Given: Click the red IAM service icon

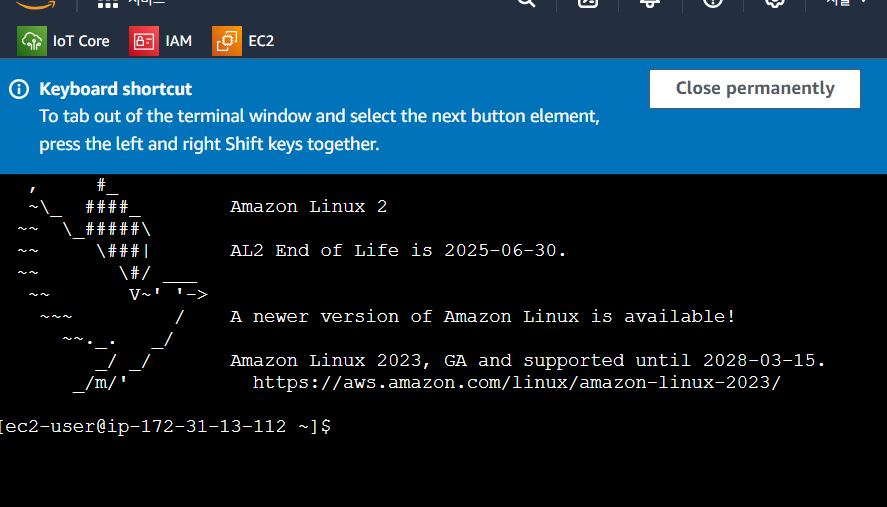Looking at the screenshot, I should click(144, 41).
